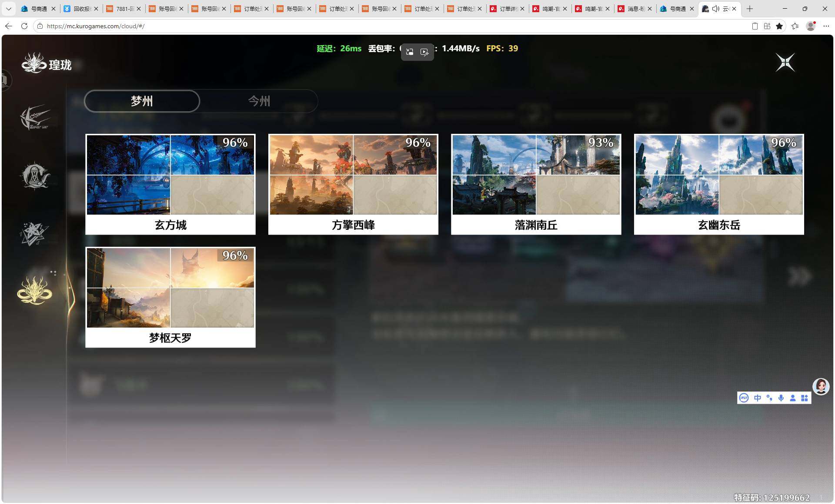
Task: Select the golden flame emblem in sidebar
Action: [x=35, y=290]
